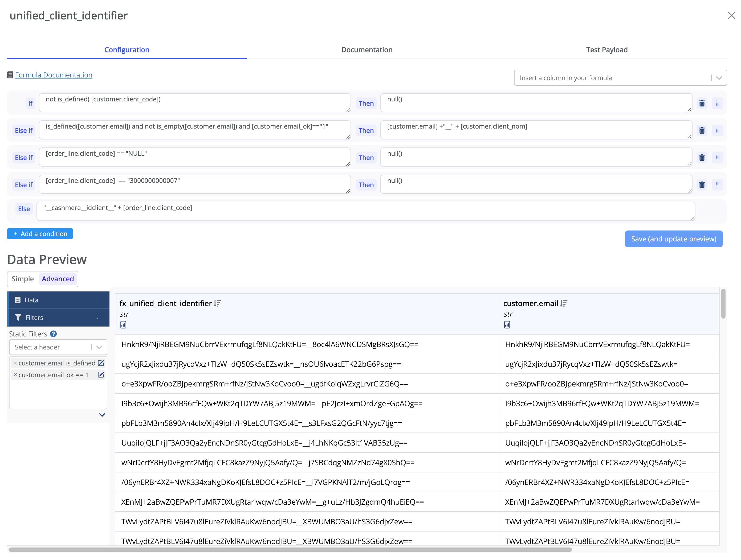Open the 'Select a header' dropdown
The width and height of the screenshot is (741, 560).
click(58, 347)
